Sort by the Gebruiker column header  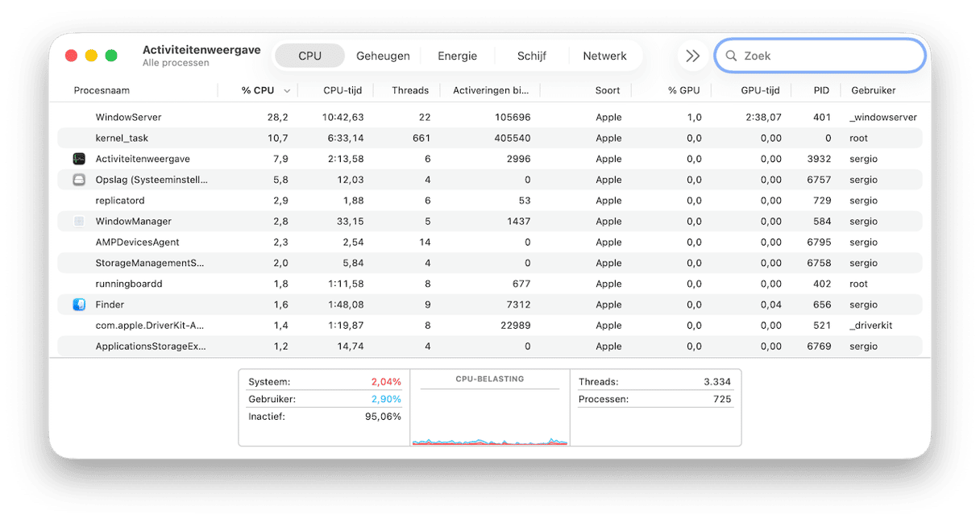[x=873, y=90]
